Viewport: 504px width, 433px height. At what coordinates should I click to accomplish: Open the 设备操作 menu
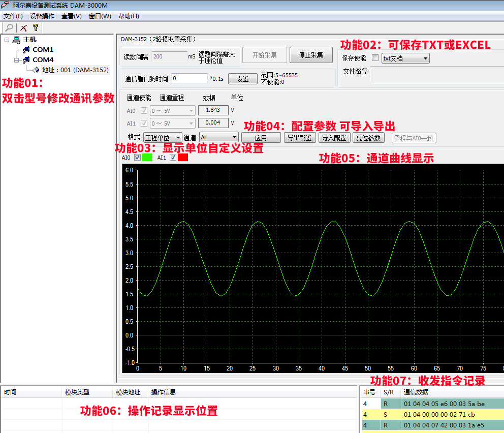click(42, 16)
